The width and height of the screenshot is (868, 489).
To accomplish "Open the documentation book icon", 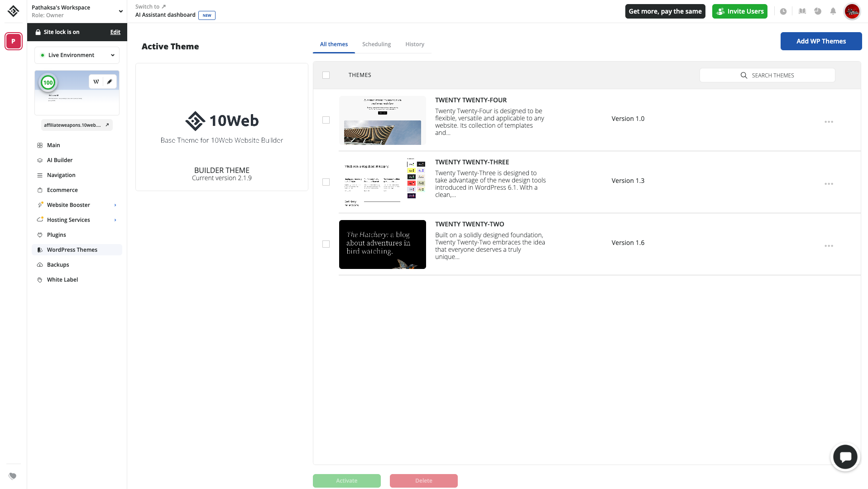I will pyautogui.click(x=802, y=11).
